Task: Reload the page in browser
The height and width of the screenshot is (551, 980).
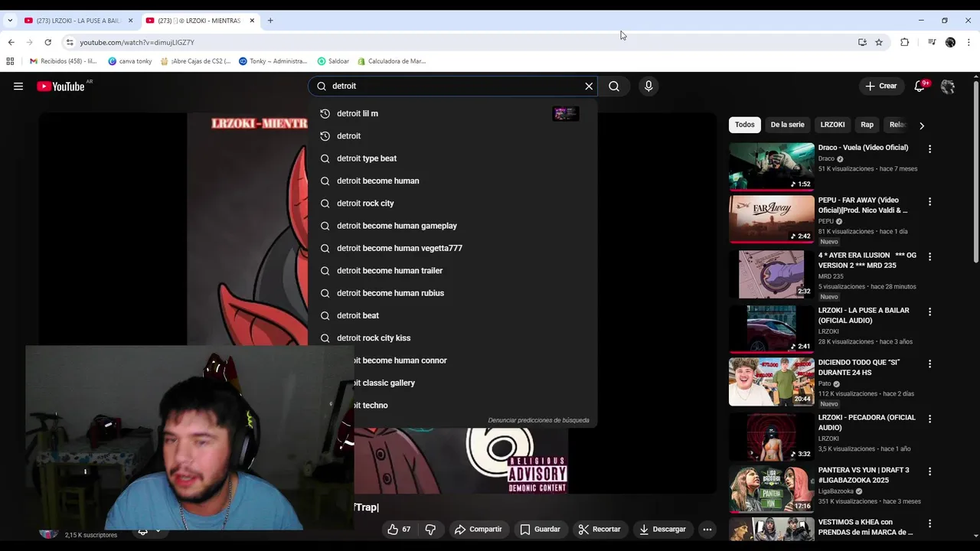Action: click(47, 42)
